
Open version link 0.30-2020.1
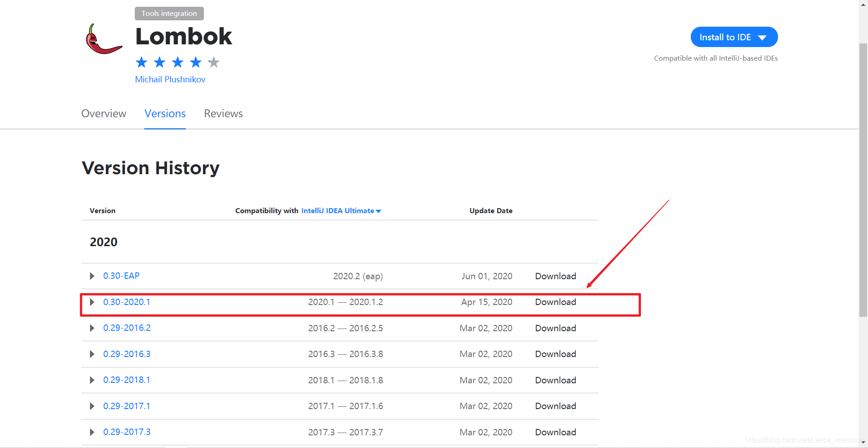point(127,302)
